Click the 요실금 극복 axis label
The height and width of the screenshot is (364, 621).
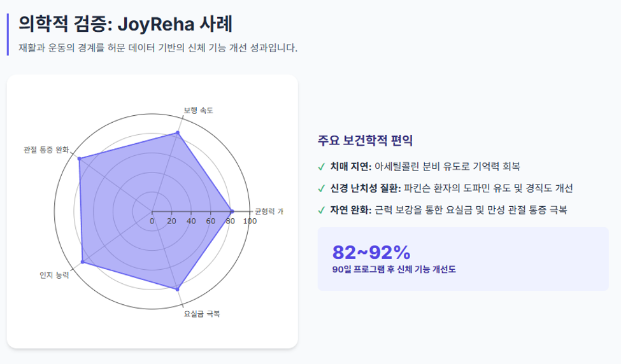click(x=202, y=314)
